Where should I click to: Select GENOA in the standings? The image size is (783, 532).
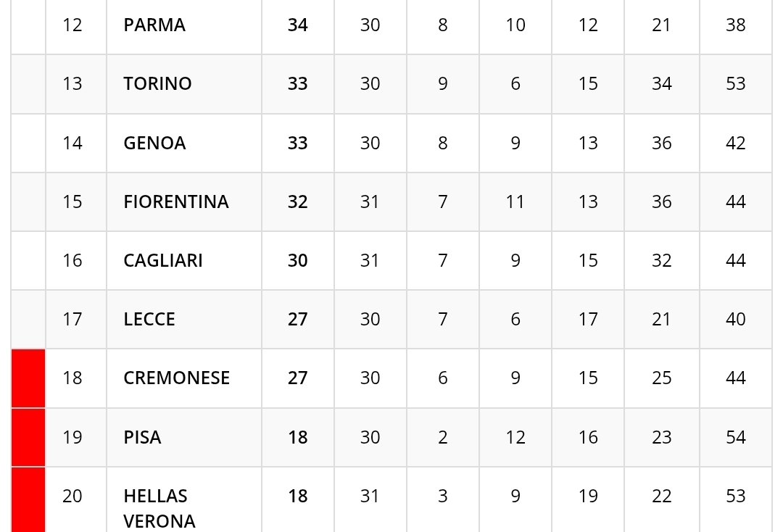click(154, 144)
